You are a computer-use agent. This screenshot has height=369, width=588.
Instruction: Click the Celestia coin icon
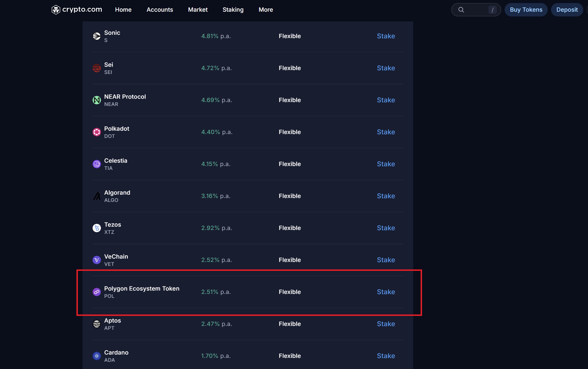tap(97, 164)
